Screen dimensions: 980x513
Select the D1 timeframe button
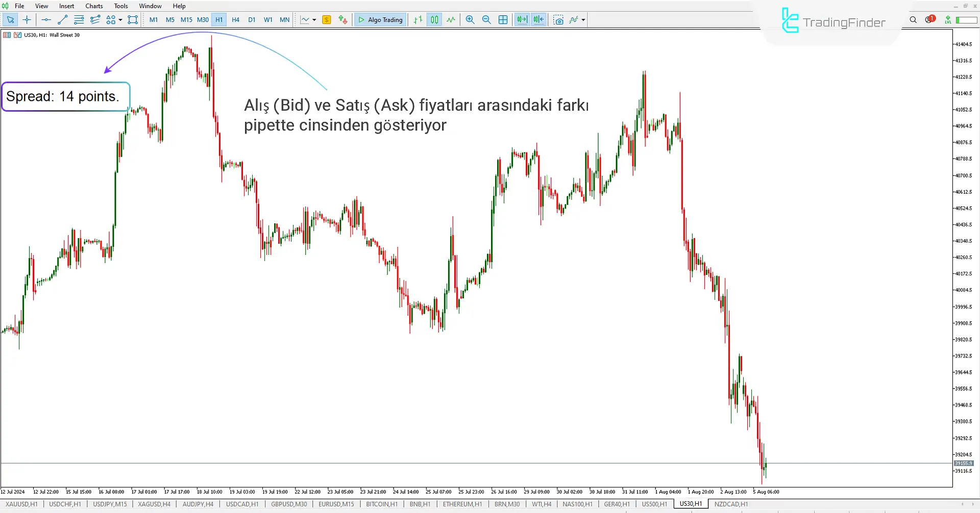click(252, 19)
